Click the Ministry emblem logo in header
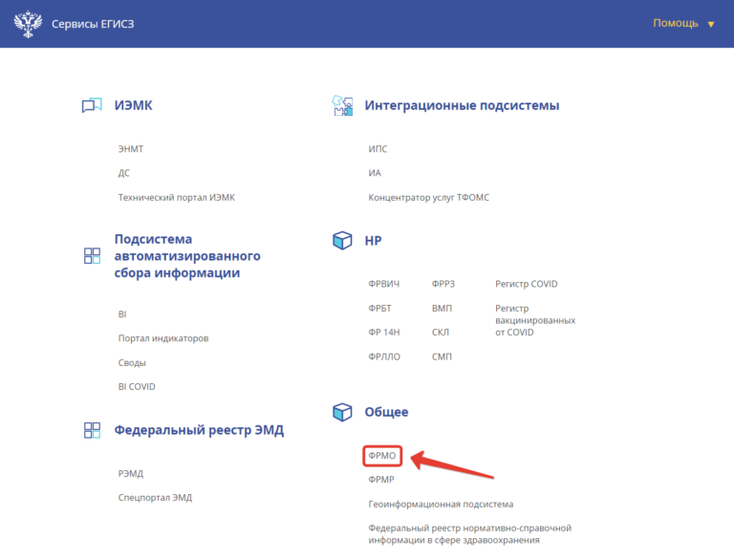The image size is (734, 560). tap(28, 23)
